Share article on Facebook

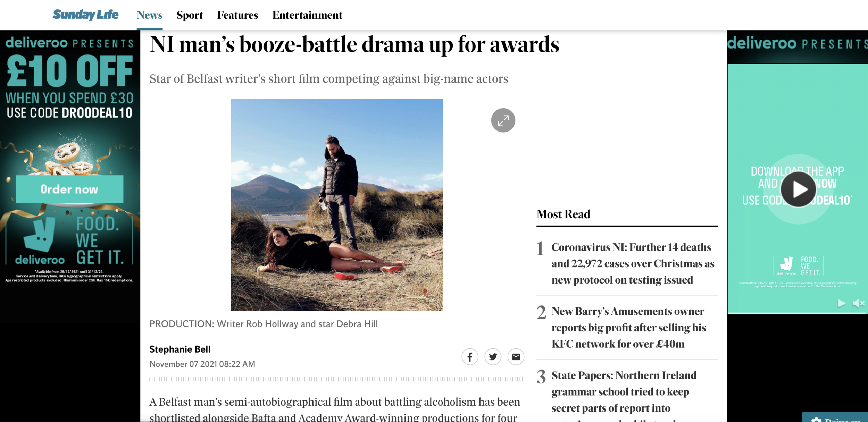click(x=469, y=357)
